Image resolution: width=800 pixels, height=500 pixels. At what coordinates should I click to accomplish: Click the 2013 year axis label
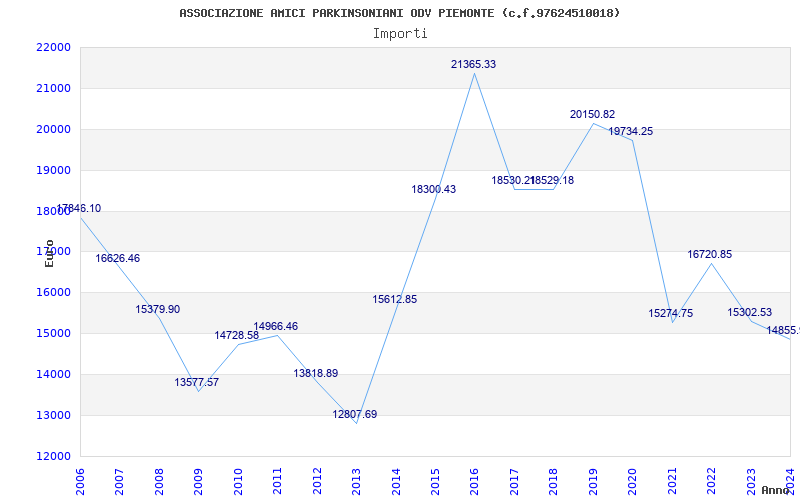pyautogui.click(x=357, y=481)
